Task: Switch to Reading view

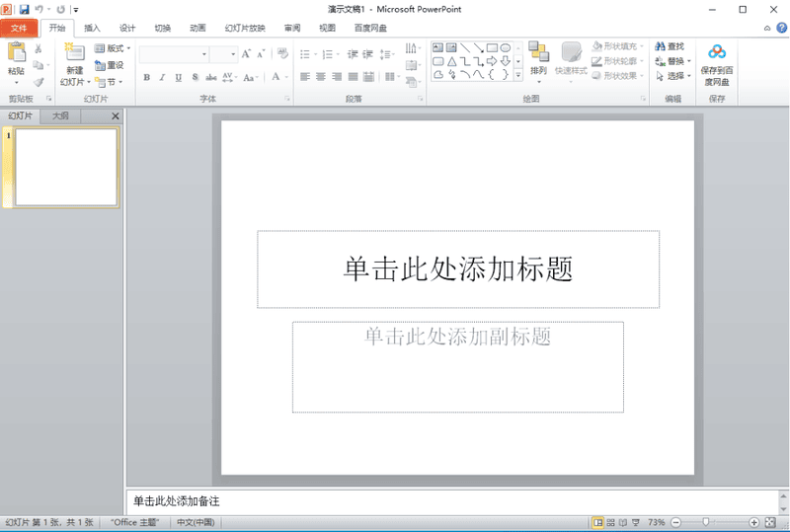Action: coord(623,522)
